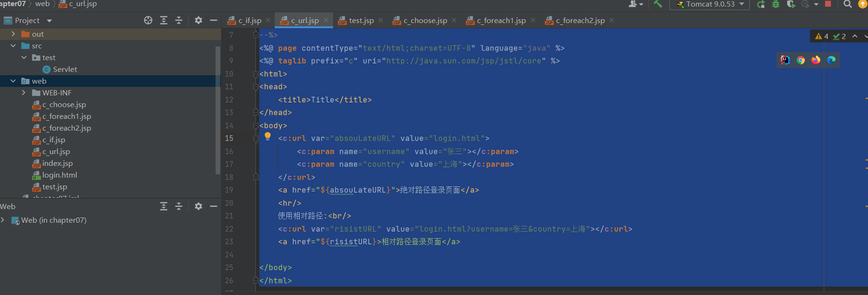Open the Tomcat 9.0.53 run configuration dropdown

click(x=709, y=4)
